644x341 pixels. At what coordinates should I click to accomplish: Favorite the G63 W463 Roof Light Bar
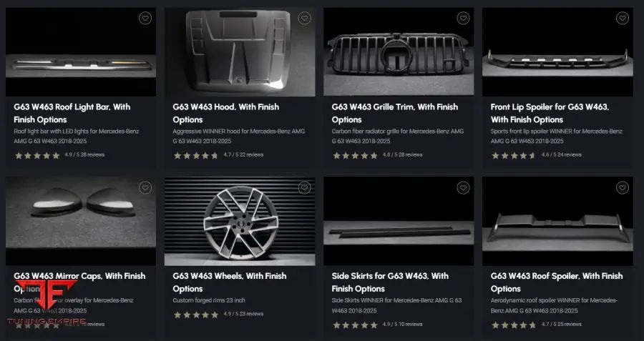coord(145,18)
